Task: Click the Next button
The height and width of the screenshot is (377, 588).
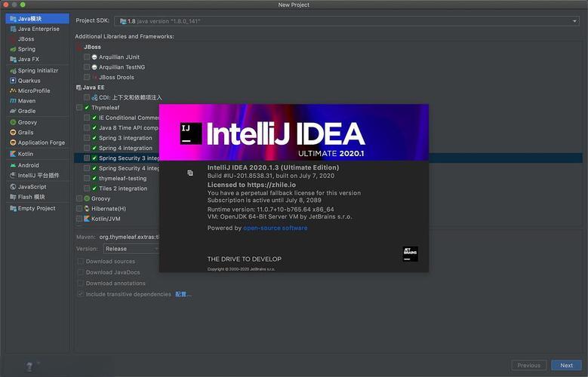Action: pos(566,366)
